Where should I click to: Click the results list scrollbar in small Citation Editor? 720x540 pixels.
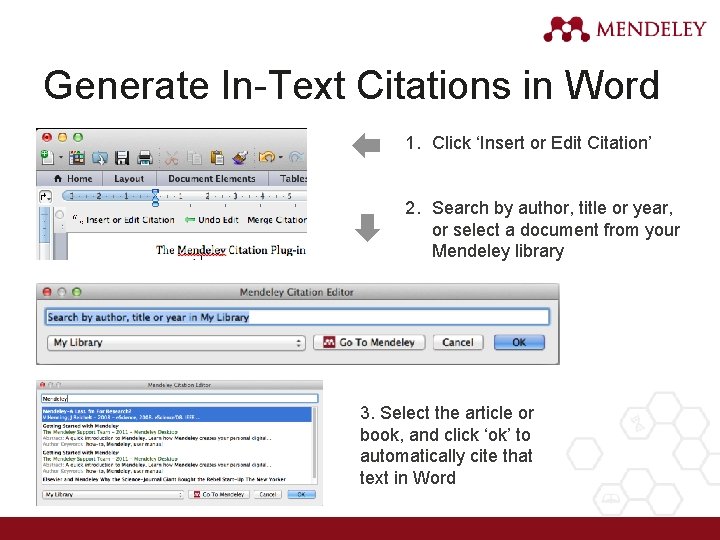point(315,443)
